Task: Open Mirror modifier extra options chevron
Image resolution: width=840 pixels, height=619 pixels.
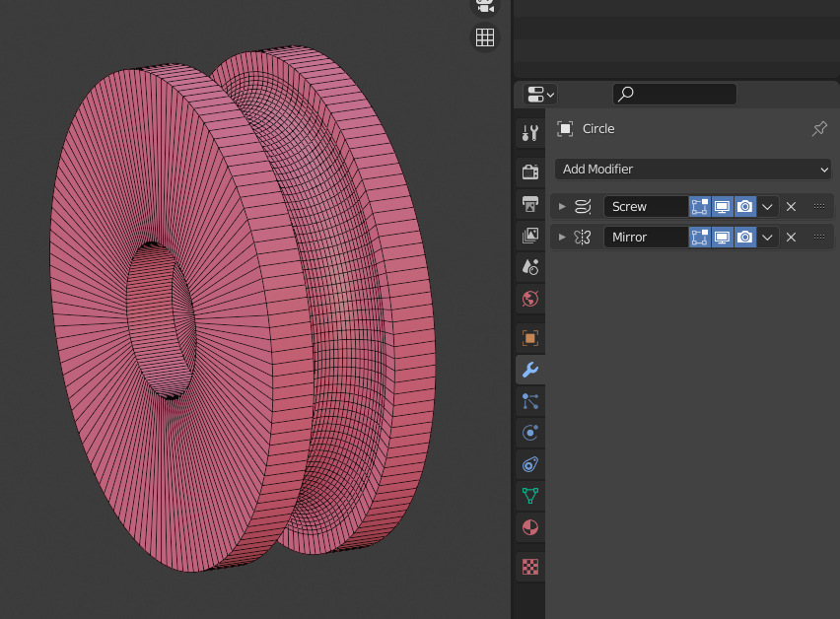Action: [768, 238]
